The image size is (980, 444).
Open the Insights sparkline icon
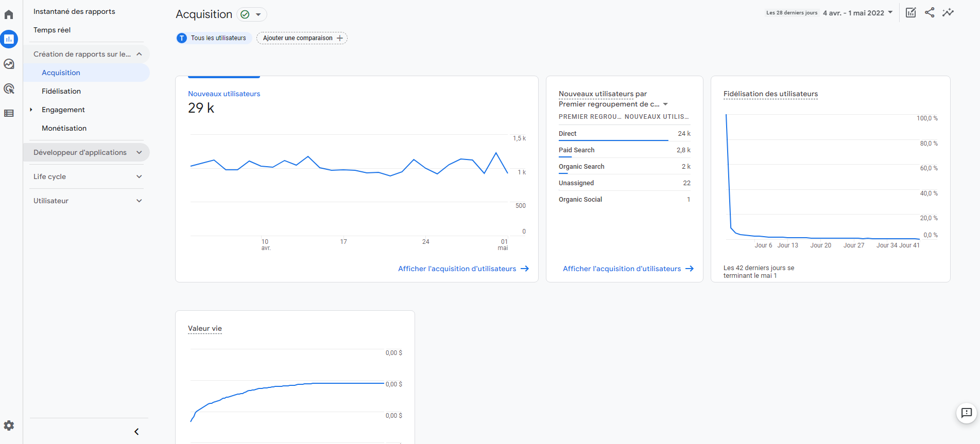pos(948,12)
